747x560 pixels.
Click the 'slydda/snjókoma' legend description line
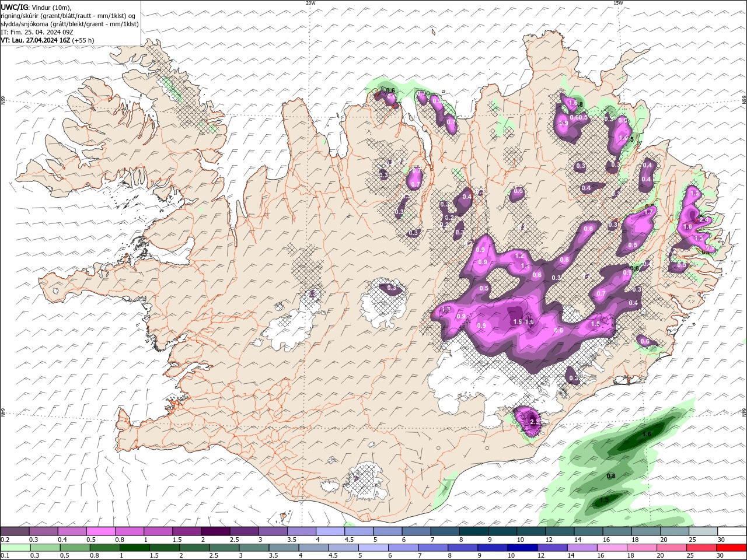click(69, 24)
